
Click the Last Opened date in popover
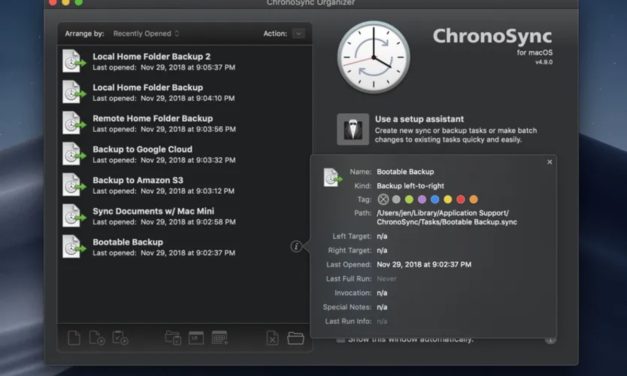[x=424, y=264]
